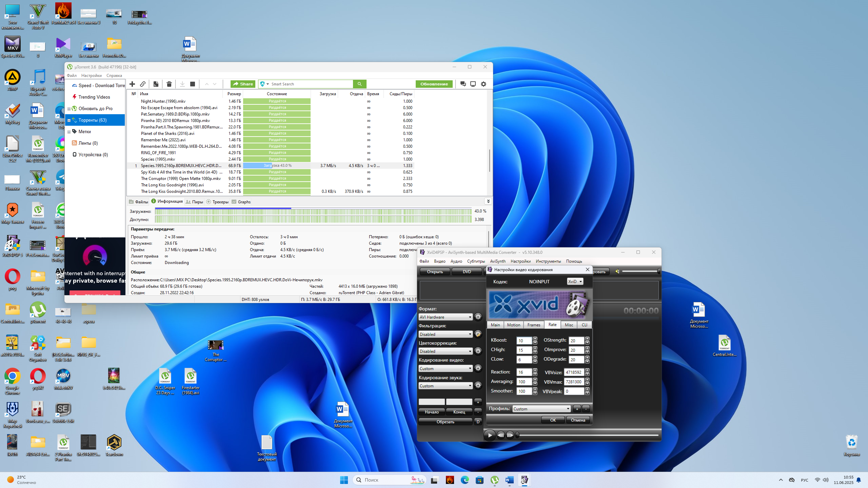Click Windows Start button on taskbar
Image resolution: width=868 pixels, height=488 pixels.
[x=344, y=480]
